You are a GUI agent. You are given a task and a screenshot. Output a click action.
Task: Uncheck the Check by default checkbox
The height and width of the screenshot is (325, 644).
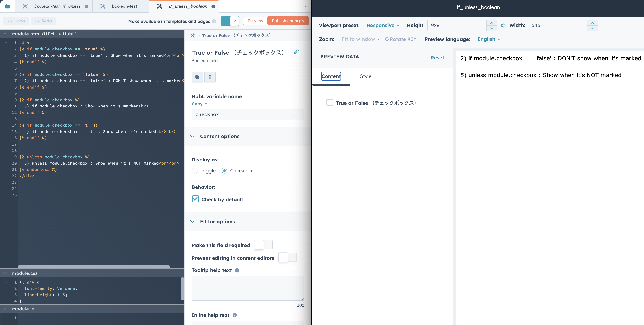click(x=196, y=199)
